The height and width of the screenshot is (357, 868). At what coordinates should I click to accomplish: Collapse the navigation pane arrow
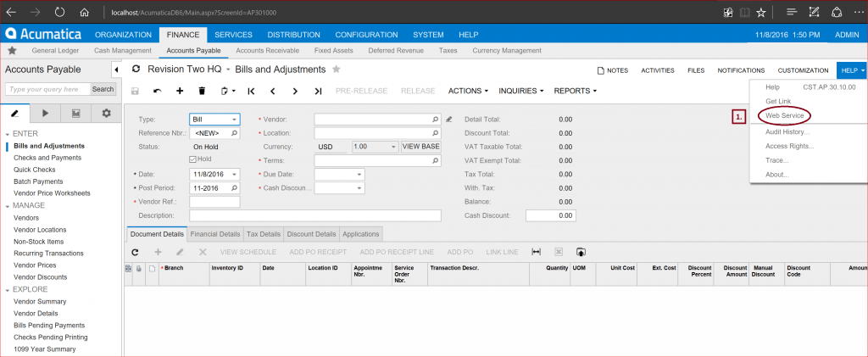coord(116,70)
